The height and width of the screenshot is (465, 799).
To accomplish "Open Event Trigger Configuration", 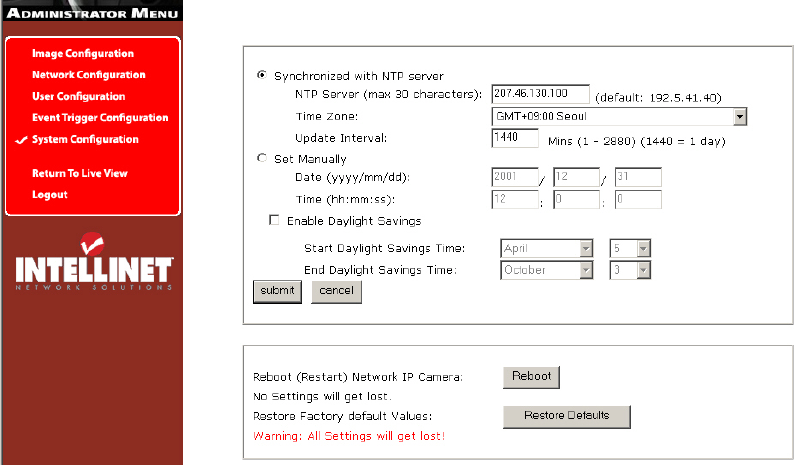I will coord(100,118).
